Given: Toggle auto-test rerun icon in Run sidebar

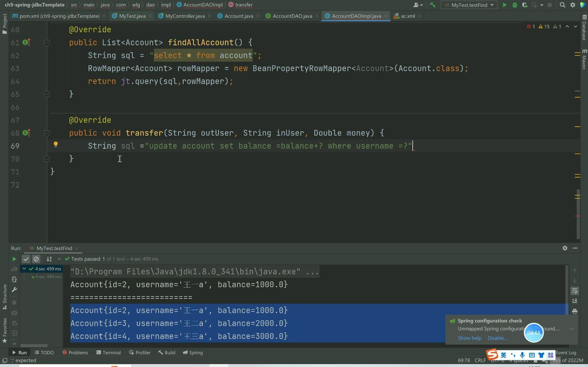Looking at the screenshot, I should click(14, 279).
